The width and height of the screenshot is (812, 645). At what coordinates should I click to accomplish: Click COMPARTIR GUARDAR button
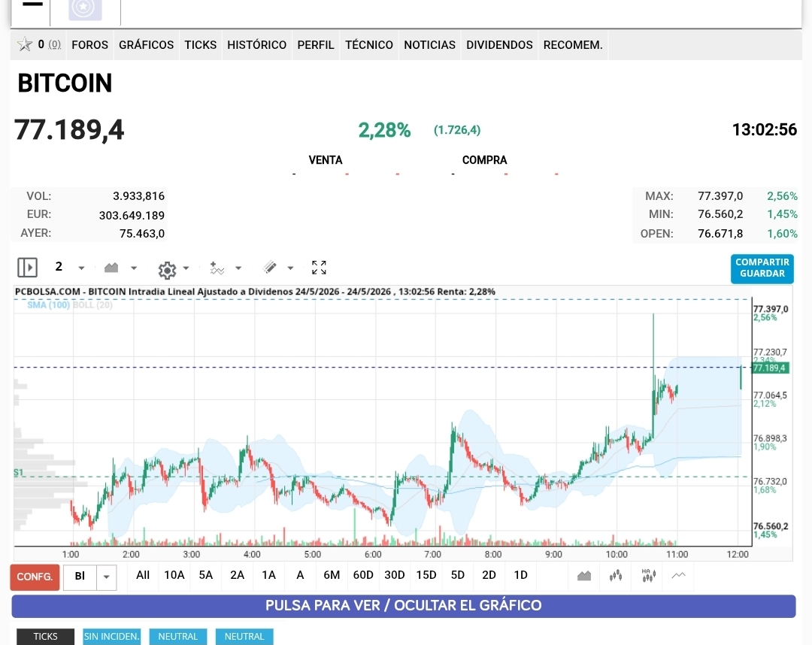pyautogui.click(x=762, y=268)
